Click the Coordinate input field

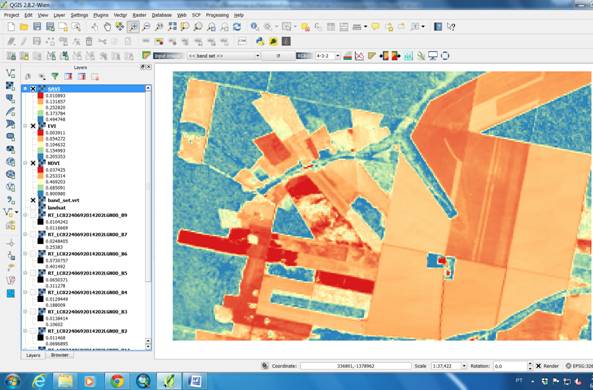coord(355,366)
